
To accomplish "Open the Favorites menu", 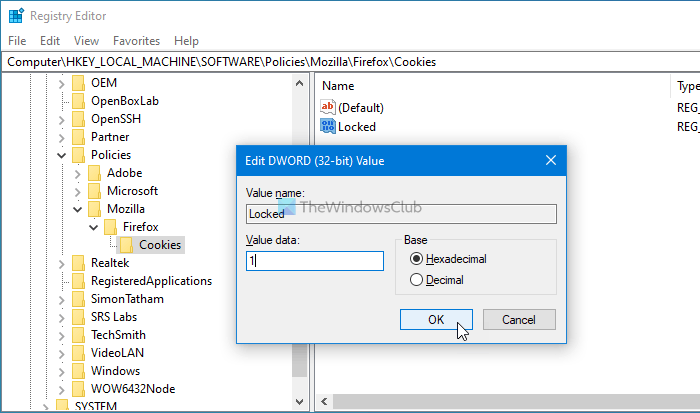I will tap(136, 41).
